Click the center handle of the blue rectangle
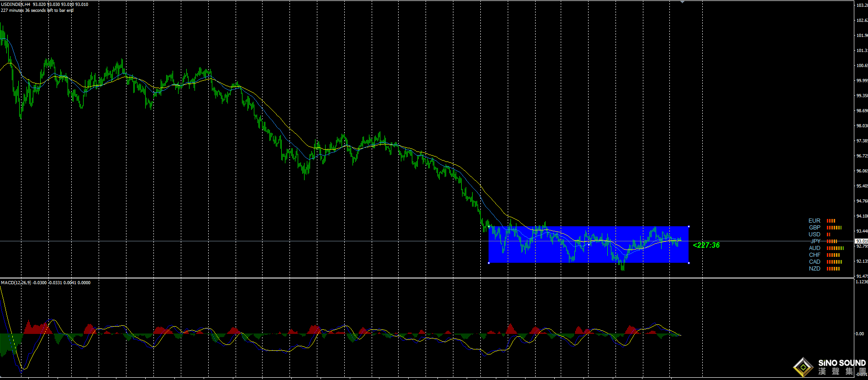 [x=589, y=245]
